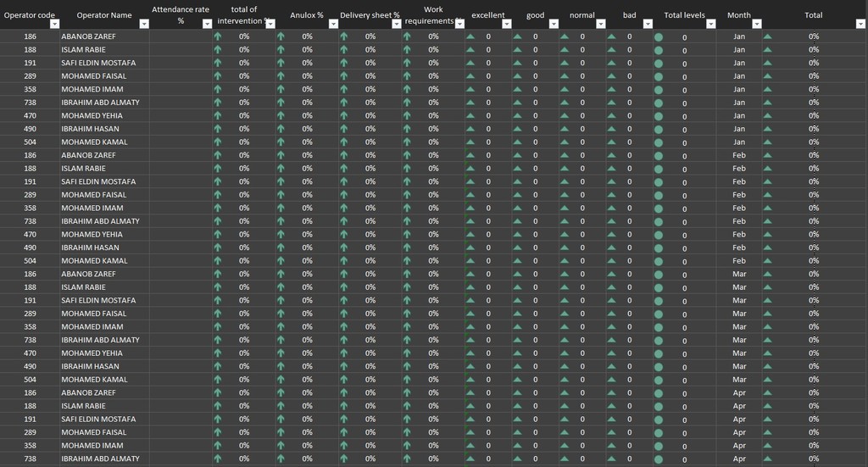Open the Operator code filter dropdown
The height and width of the screenshot is (467, 868).
tap(54, 24)
